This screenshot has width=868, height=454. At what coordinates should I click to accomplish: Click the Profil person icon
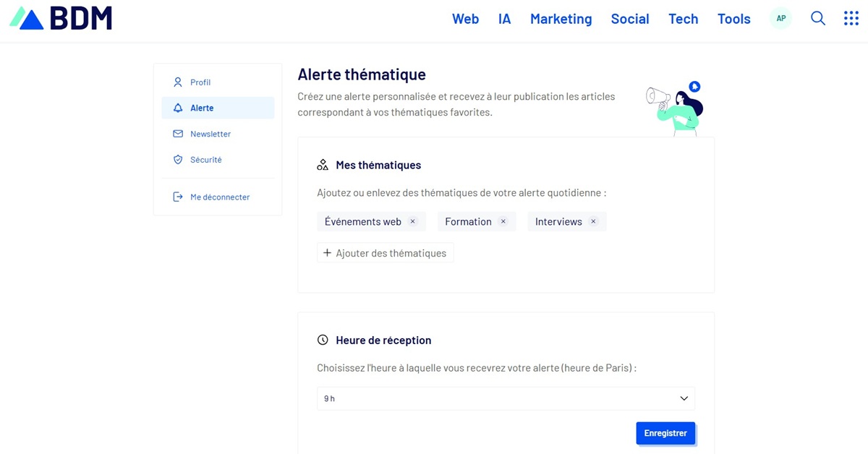click(178, 82)
